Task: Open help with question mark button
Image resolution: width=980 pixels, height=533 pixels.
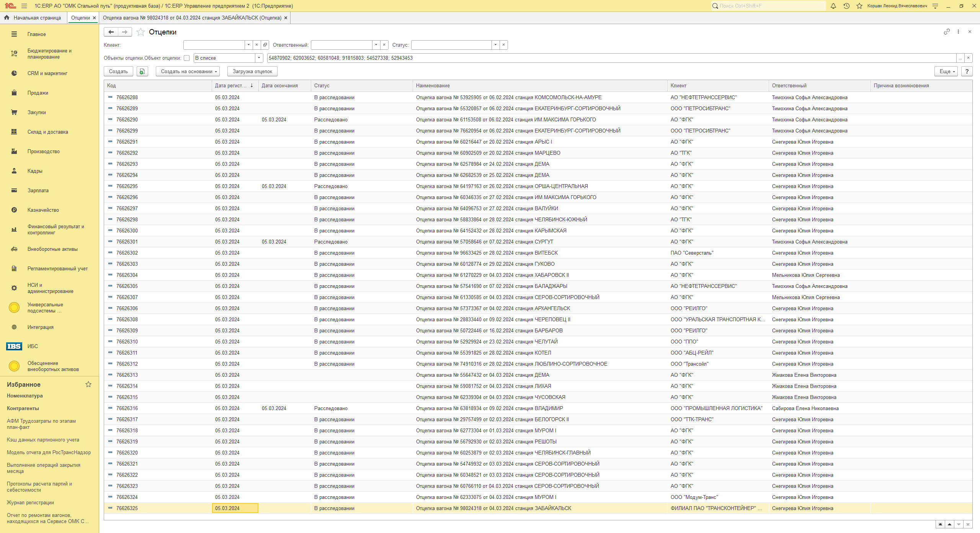Action: tap(967, 71)
